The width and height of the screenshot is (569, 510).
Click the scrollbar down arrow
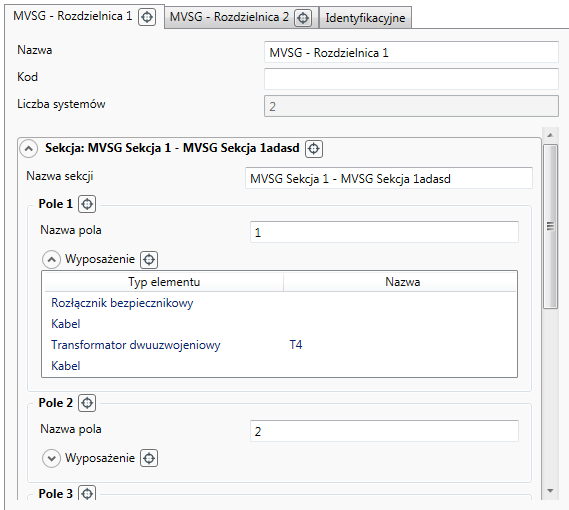tap(550, 491)
